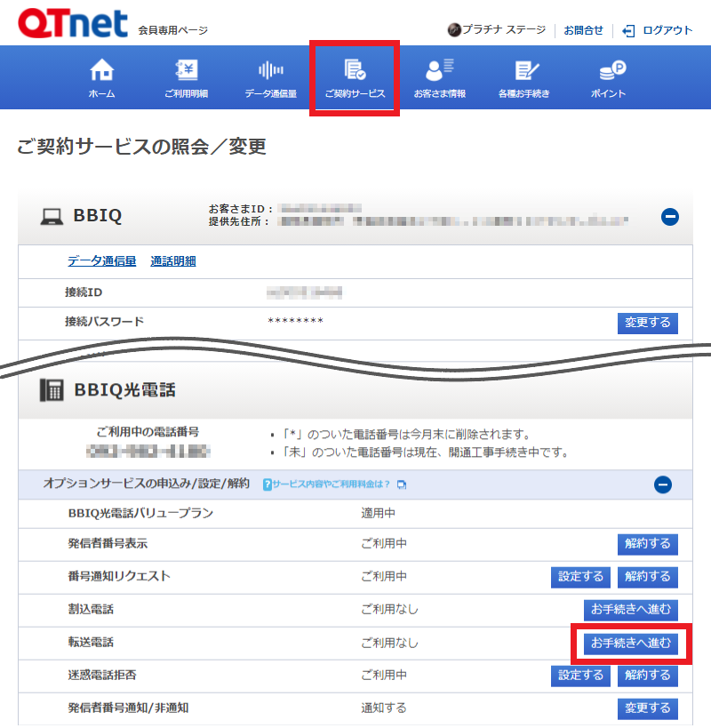Click 変更する for 接続パスワード

(647, 324)
